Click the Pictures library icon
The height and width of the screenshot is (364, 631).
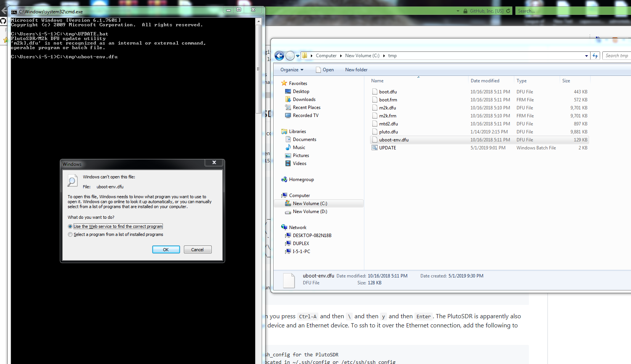point(288,156)
